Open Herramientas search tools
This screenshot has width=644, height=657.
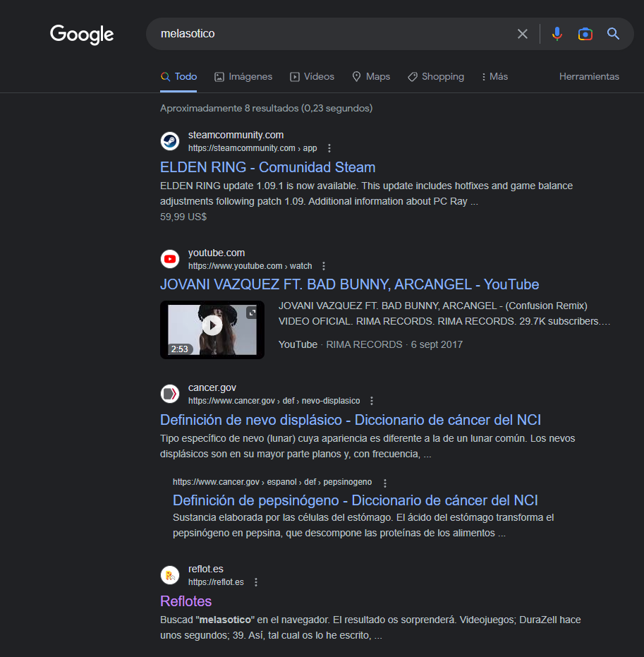pyautogui.click(x=589, y=77)
